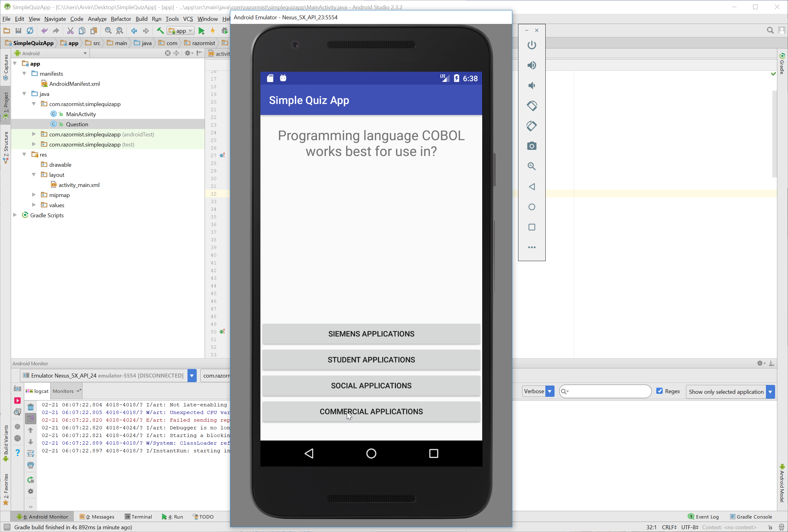
Task: Toggle the Regex checkbox in Android Monitor
Action: 660,391
